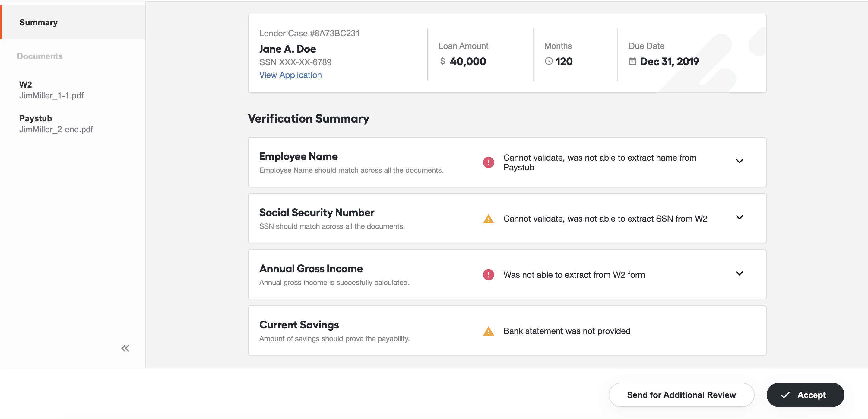Click the clock icon beside Months
The height and width of the screenshot is (419, 868).
549,61
